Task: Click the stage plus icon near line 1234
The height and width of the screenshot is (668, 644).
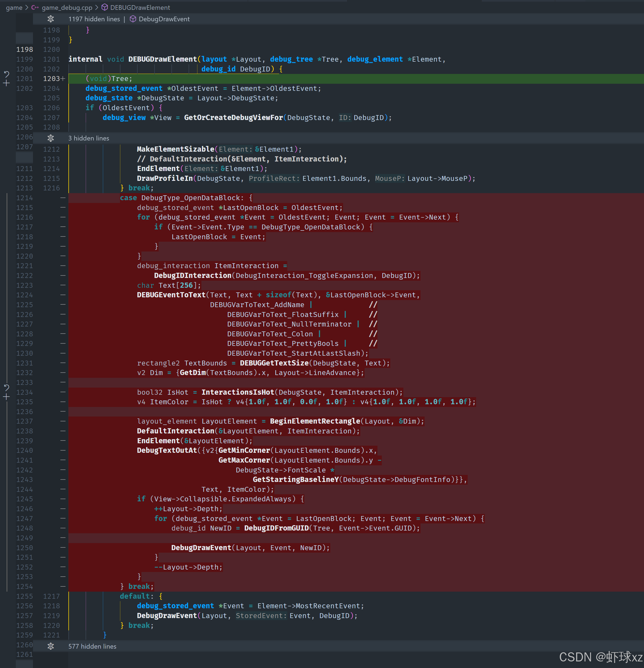Action: (7, 397)
